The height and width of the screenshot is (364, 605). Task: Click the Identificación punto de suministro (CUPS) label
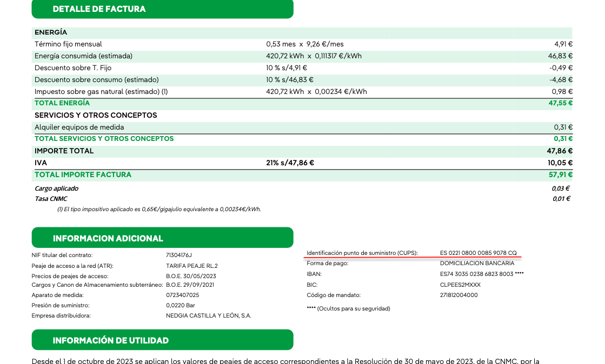[362, 253]
